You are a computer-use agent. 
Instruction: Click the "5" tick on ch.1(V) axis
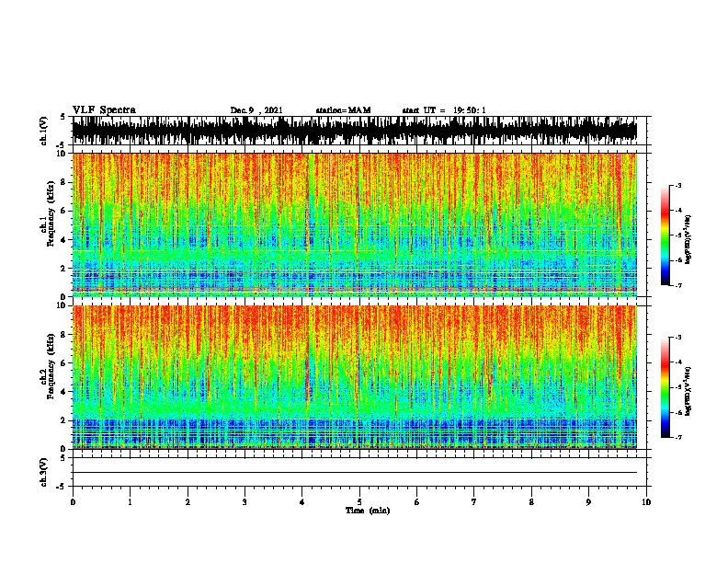pyautogui.click(x=63, y=117)
